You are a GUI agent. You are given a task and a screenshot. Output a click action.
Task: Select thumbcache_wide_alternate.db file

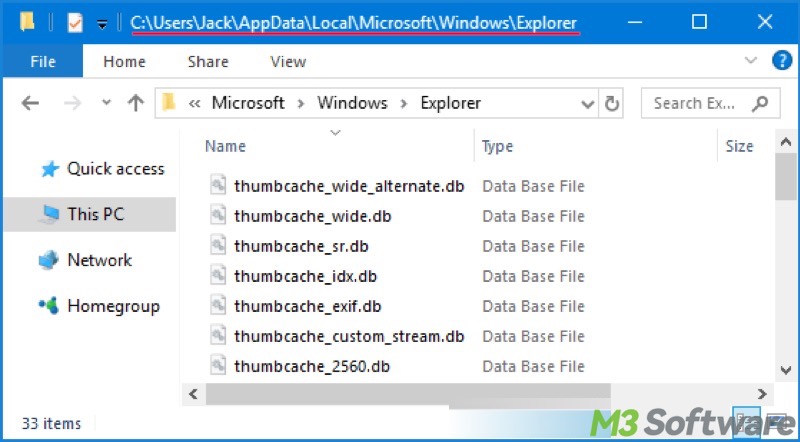click(349, 186)
